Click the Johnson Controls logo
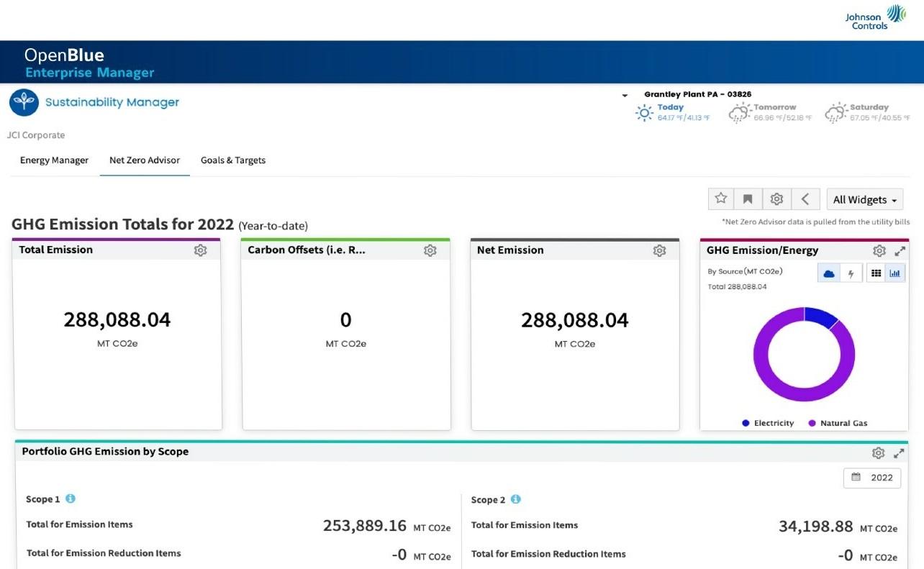This screenshot has width=924, height=569. [875, 17]
